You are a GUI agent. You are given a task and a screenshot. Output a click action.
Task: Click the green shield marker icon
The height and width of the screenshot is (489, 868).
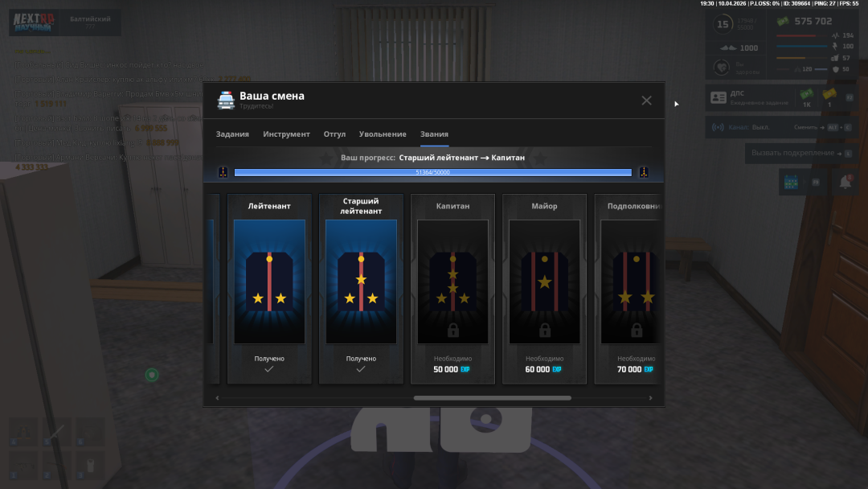[151, 375]
